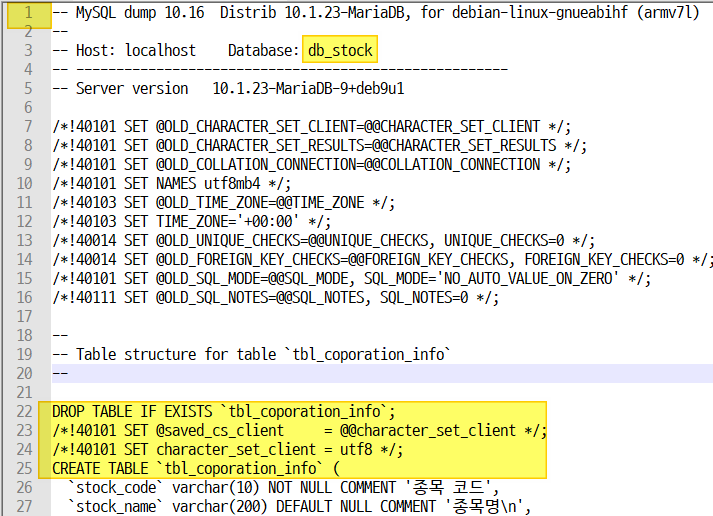Viewport: 713px width, 516px height.
Task: Click 'CREATE TABLE' on line 25
Action: (100, 468)
